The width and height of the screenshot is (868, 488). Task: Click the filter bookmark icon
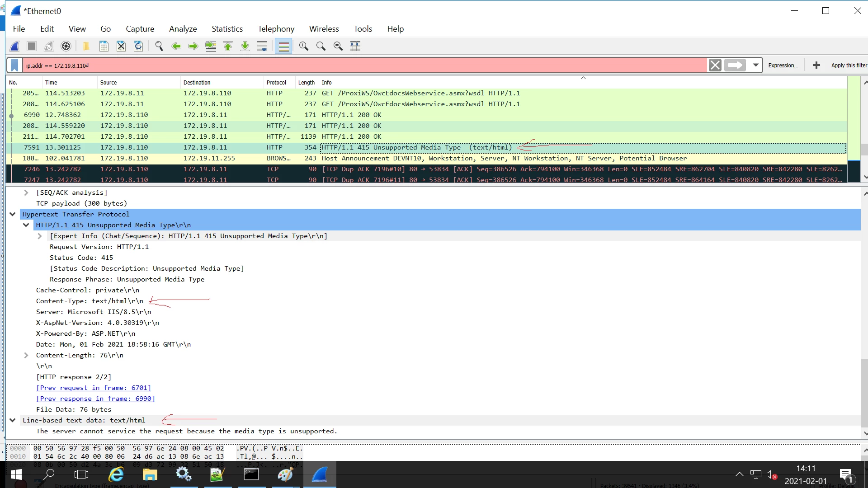tap(15, 65)
